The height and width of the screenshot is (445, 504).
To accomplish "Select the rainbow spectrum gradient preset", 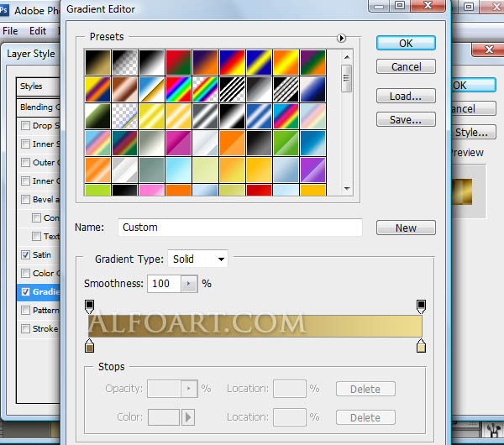I will tap(178, 89).
